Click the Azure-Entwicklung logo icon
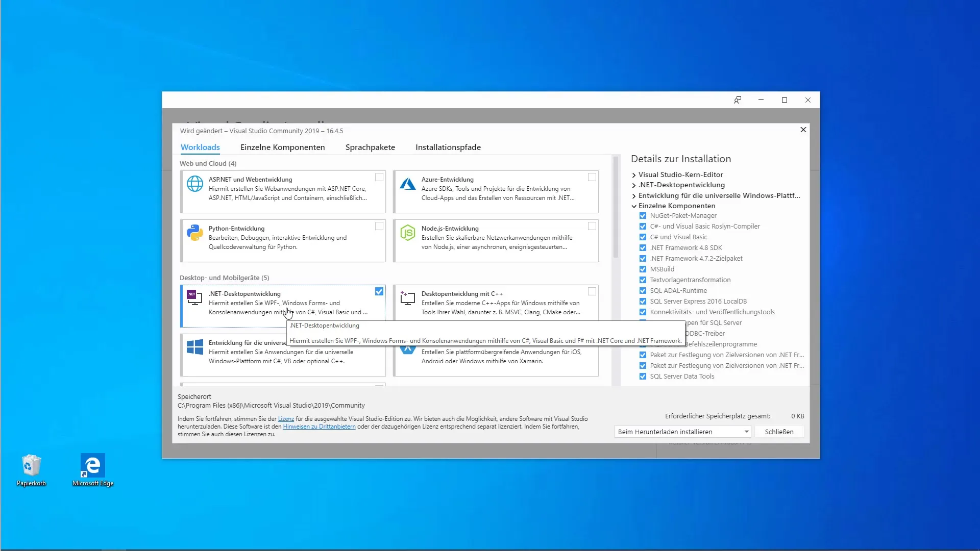Screen dimensions: 980x551 pos(407,184)
